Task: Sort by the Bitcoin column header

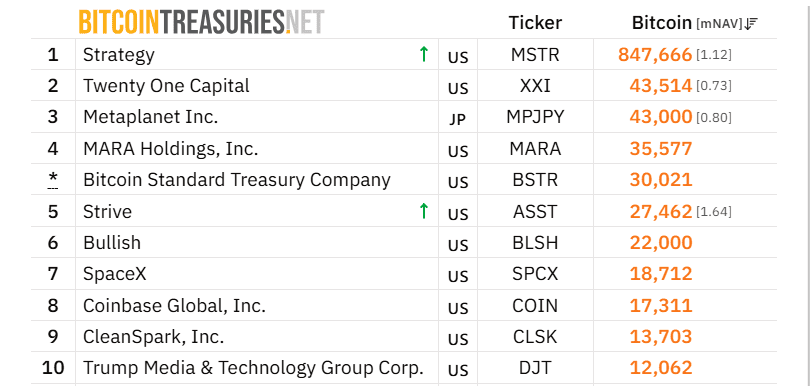Action: click(x=662, y=23)
